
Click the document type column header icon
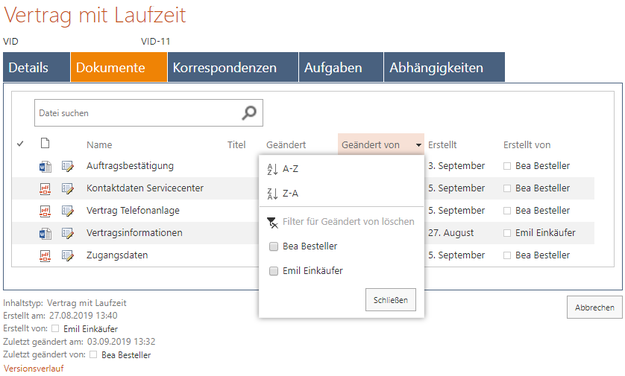(45, 143)
